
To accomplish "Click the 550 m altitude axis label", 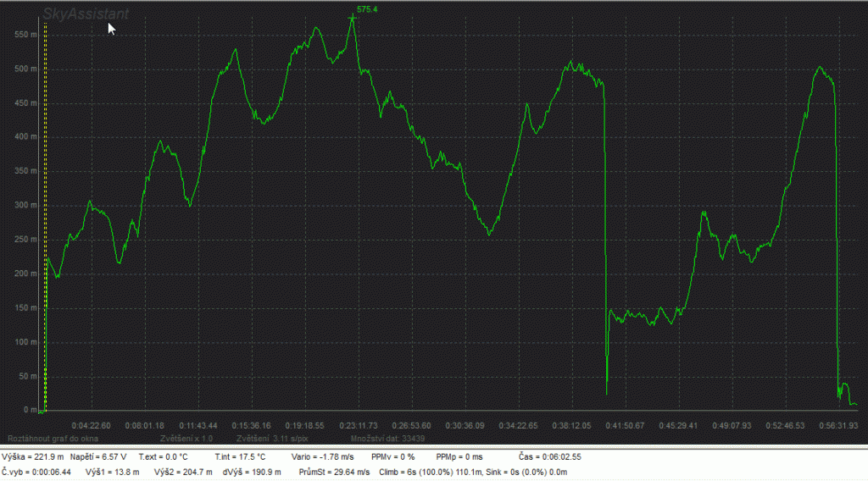I will (26, 35).
